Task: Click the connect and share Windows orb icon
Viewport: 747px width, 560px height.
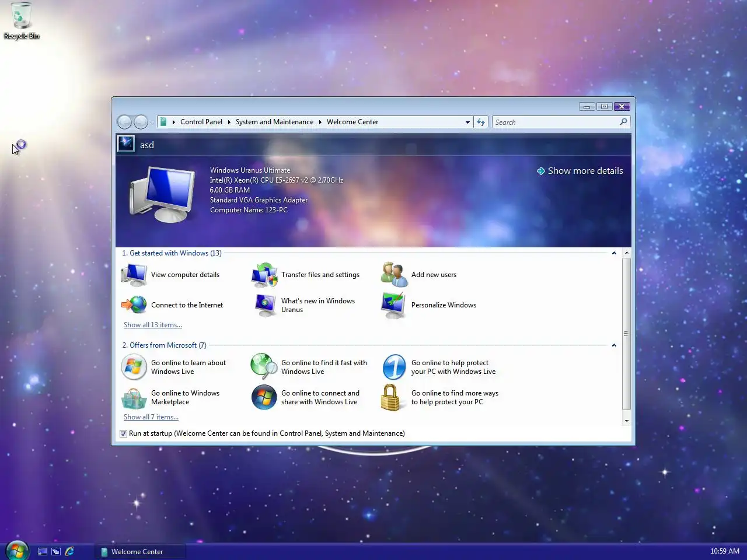Action: 264,397
